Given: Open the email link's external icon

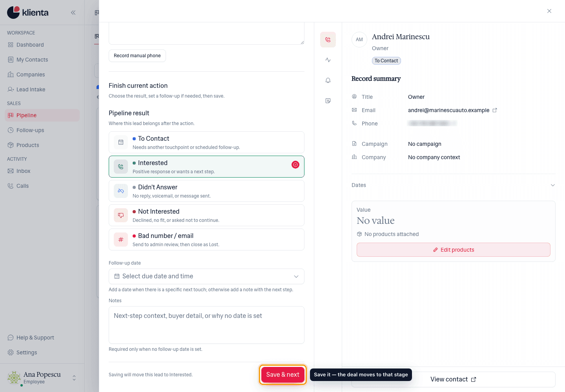Looking at the screenshot, I should click(495, 110).
